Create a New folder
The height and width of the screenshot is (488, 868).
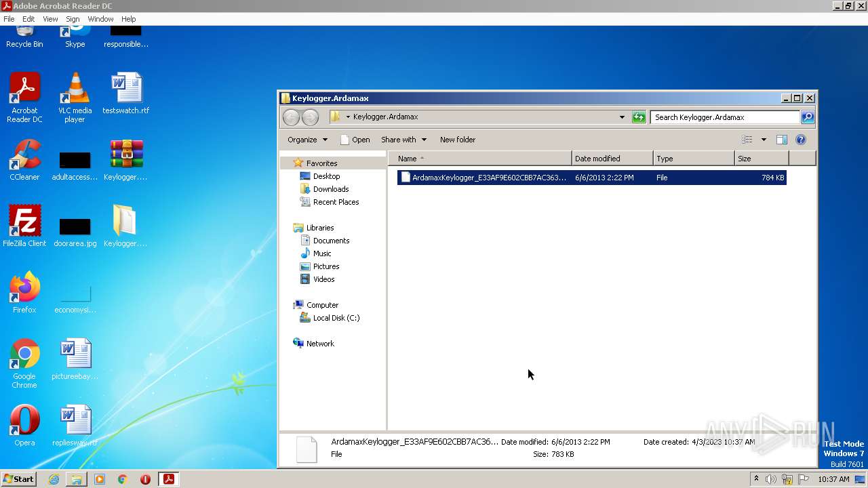[458, 140]
